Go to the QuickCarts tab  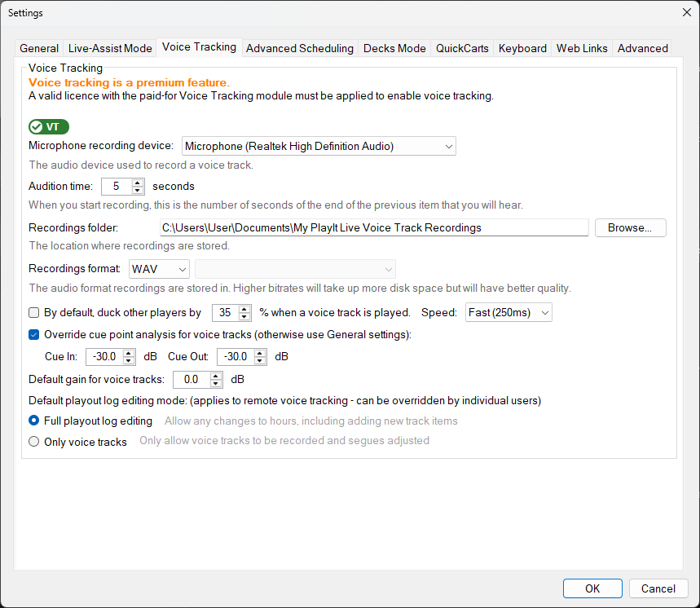[462, 48]
